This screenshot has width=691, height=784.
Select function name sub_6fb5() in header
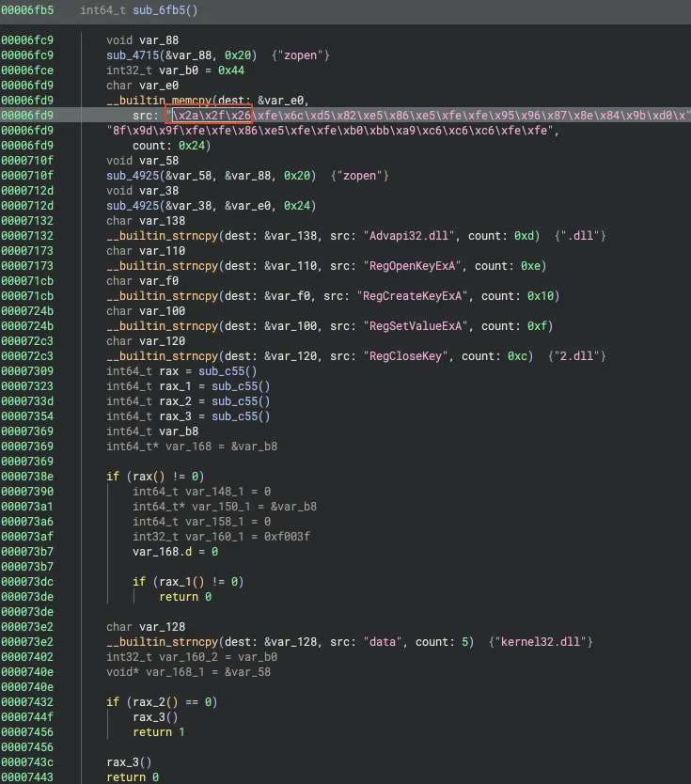(x=165, y=10)
